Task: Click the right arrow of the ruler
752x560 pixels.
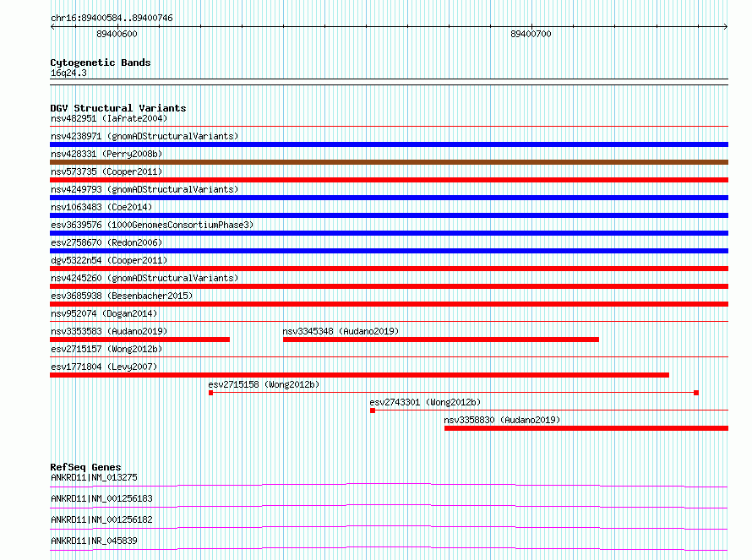Action: [x=726, y=27]
